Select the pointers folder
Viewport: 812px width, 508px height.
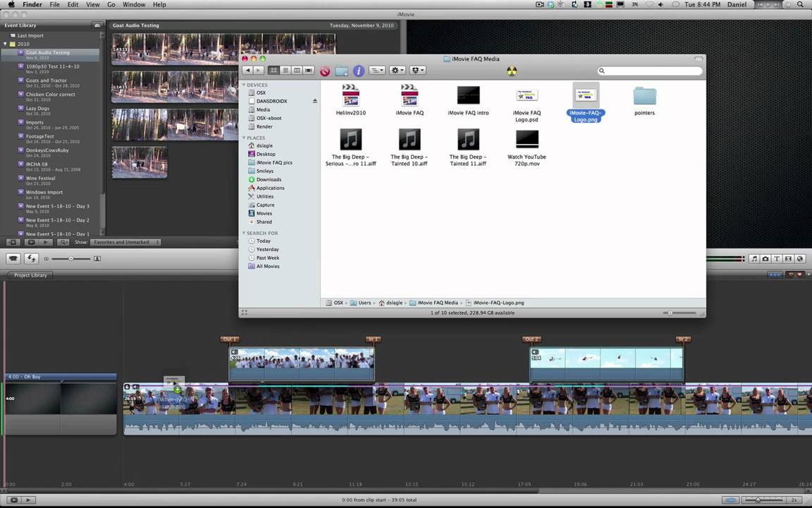[x=644, y=99]
